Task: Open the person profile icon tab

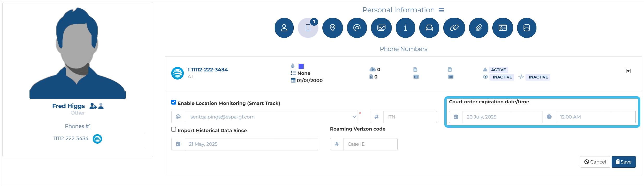Action: [284, 28]
